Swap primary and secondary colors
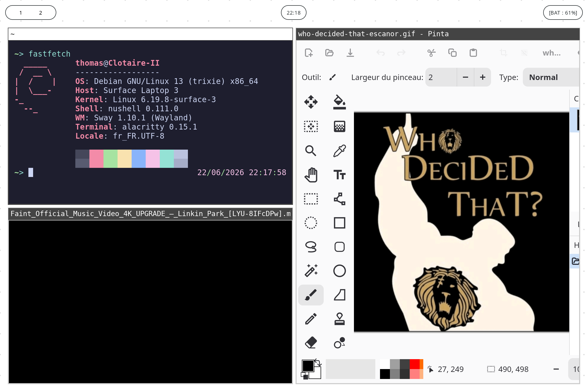The height and width of the screenshot is (392, 588). click(x=318, y=362)
